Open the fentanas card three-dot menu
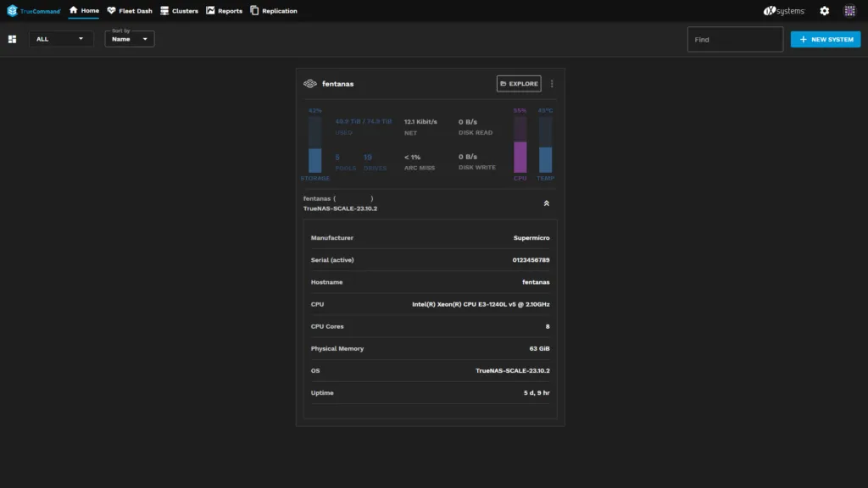 click(551, 83)
